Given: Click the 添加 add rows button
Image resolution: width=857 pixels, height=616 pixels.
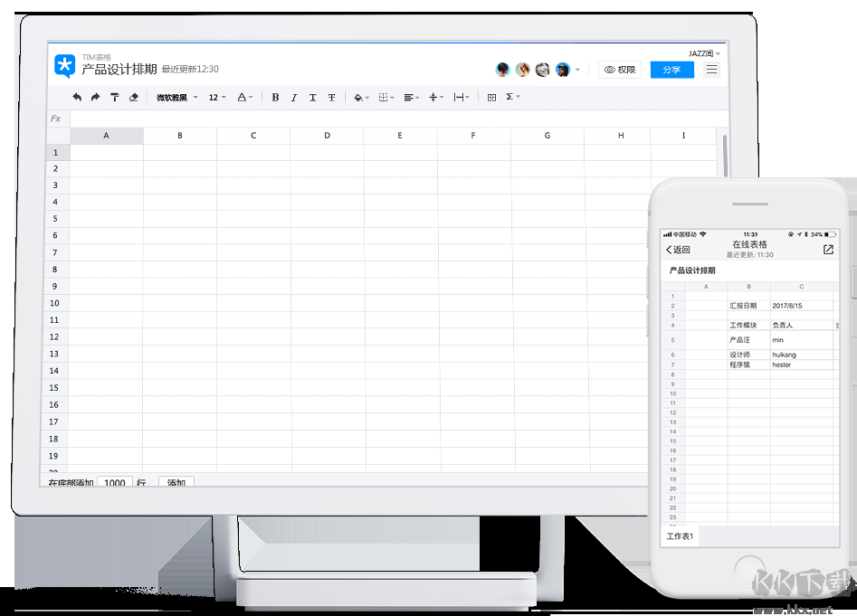Looking at the screenshot, I should point(176,482).
